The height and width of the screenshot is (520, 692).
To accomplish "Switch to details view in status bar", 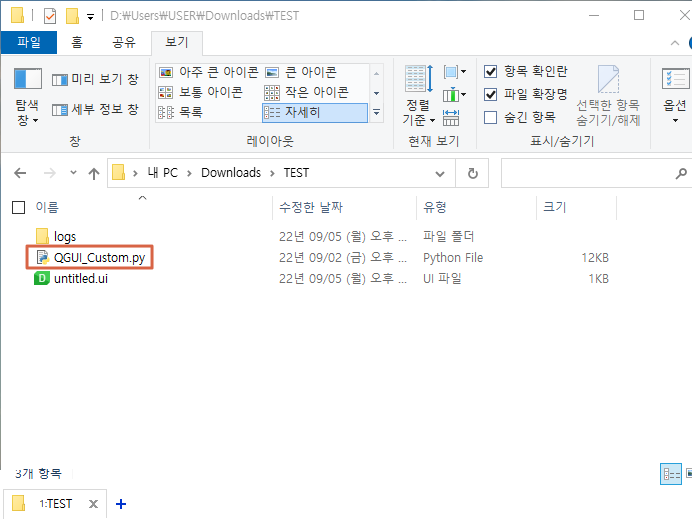I will [x=671, y=474].
